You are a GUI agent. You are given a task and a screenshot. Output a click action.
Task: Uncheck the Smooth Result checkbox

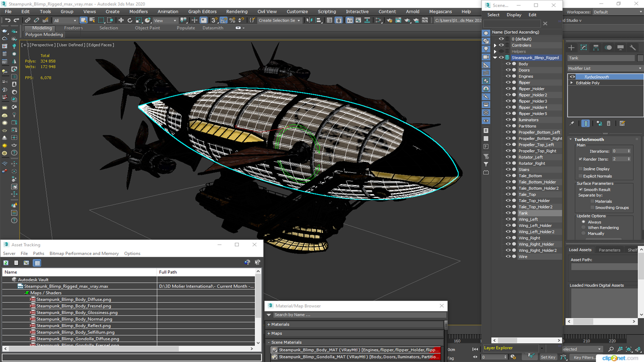[580, 189]
